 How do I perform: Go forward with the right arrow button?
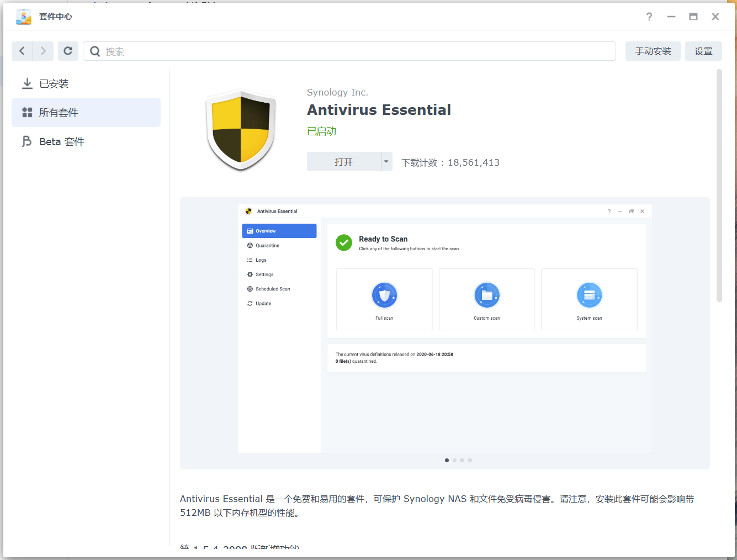[43, 51]
